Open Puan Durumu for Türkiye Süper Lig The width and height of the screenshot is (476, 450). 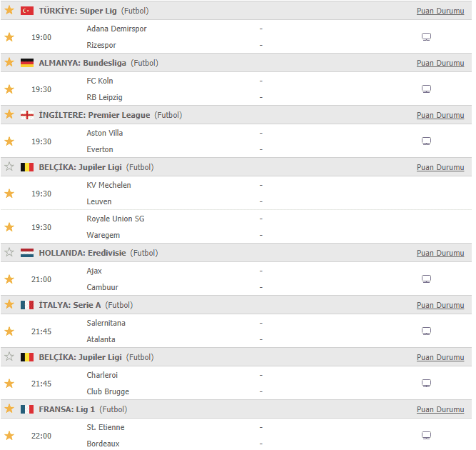click(x=440, y=11)
